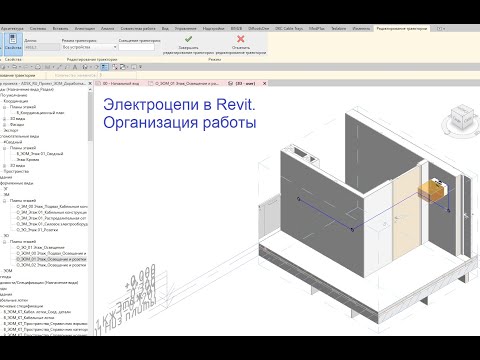Click the print icon in quick access toolbar

click(38, 67)
